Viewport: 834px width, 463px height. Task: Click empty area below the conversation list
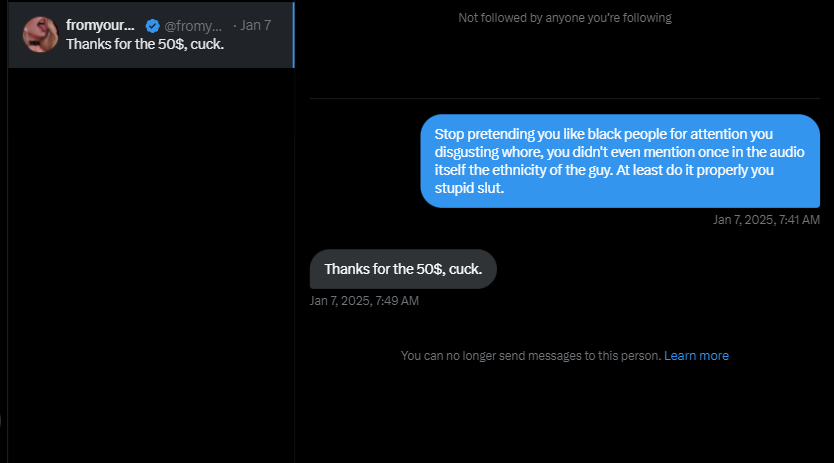pos(152,265)
